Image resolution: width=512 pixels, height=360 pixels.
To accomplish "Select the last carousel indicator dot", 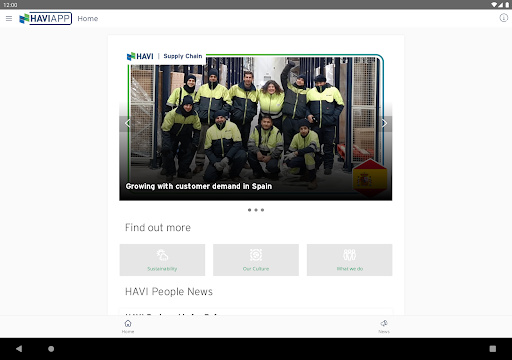I will click(x=262, y=210).
